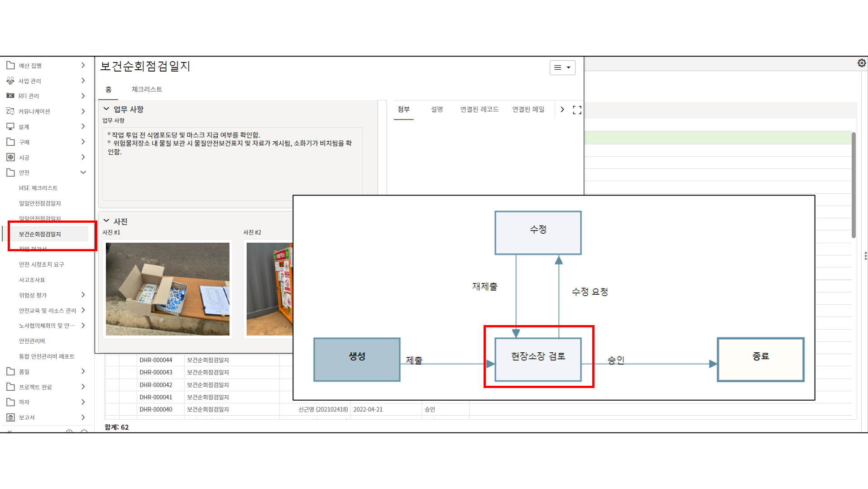868x489 pixels.
Task: Open the 연결된 레코드 tab
Action: (x=479, y=110)
